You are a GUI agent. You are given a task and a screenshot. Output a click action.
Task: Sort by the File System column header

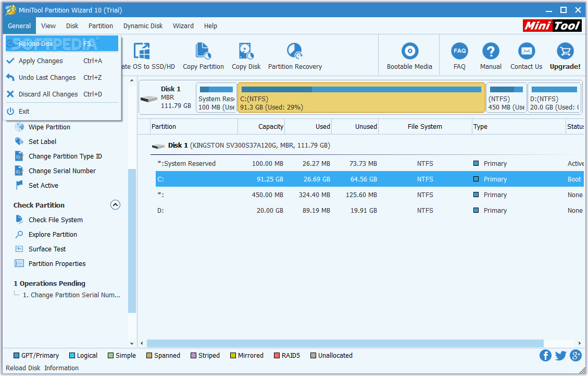(425, 127)
